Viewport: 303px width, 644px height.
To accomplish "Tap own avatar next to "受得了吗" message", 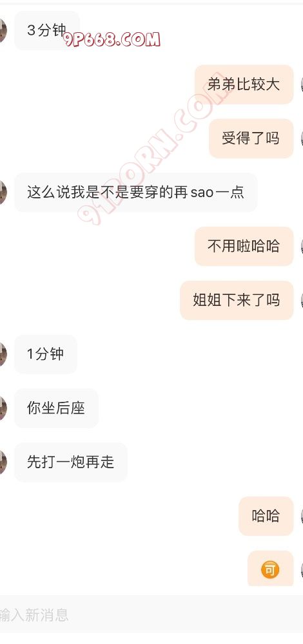I will tap(301, 138).
